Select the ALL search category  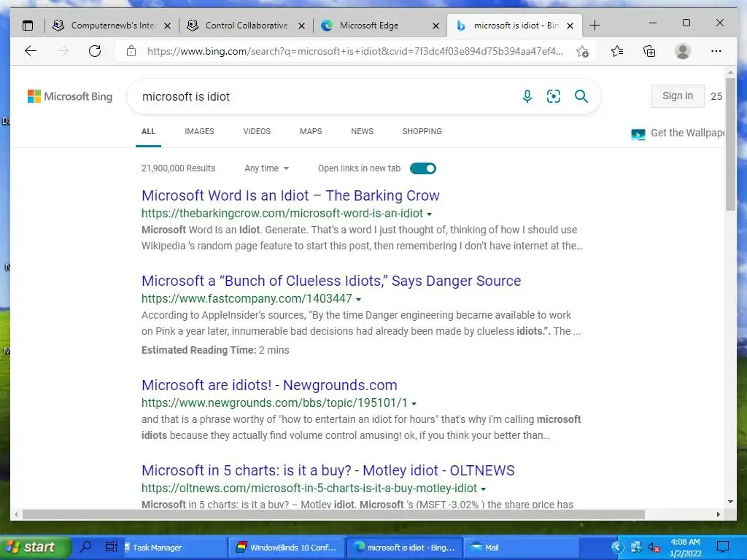tap(148, 131)
